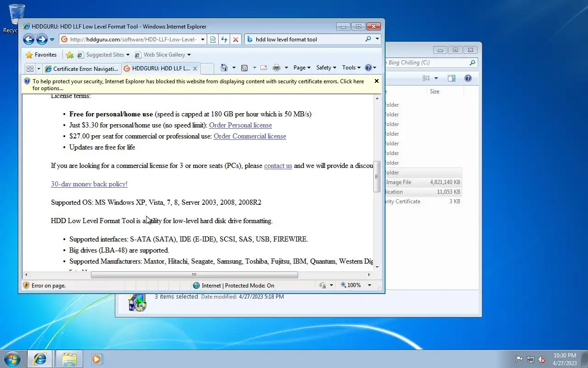Dismiss the information bar with its X

377,81
